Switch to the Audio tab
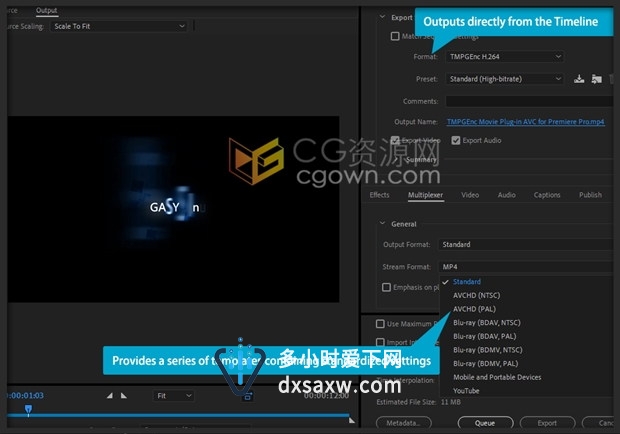 (507, 195)
